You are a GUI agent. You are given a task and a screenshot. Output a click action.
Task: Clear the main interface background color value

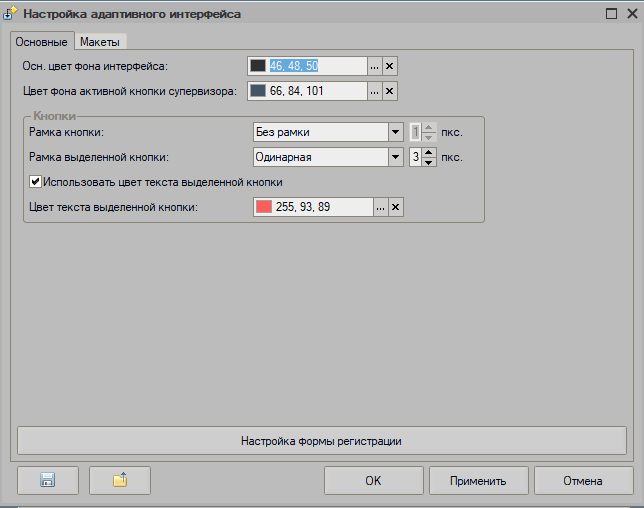pyautogui.click(x=391, y=66)
